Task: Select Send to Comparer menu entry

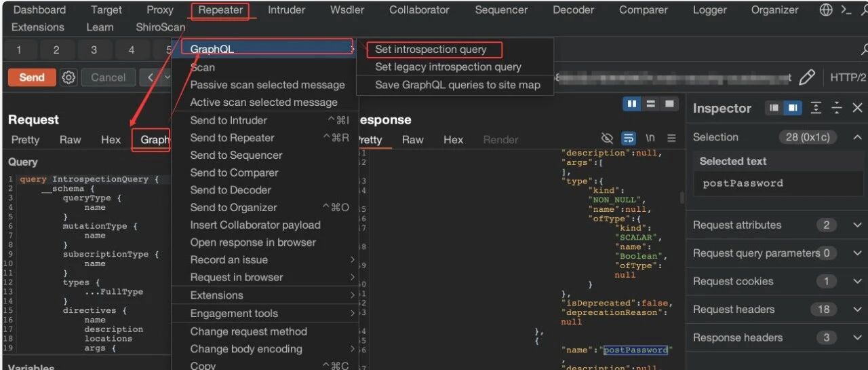Action: 264,172
